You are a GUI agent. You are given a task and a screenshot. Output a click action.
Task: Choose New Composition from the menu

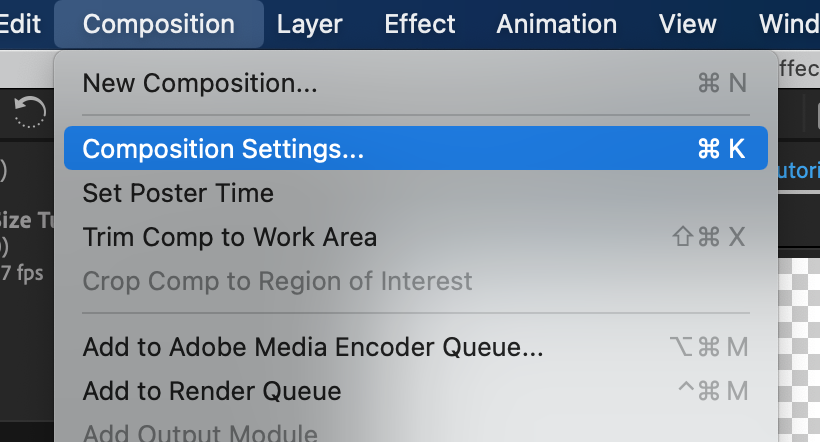(x=200, y=83)
